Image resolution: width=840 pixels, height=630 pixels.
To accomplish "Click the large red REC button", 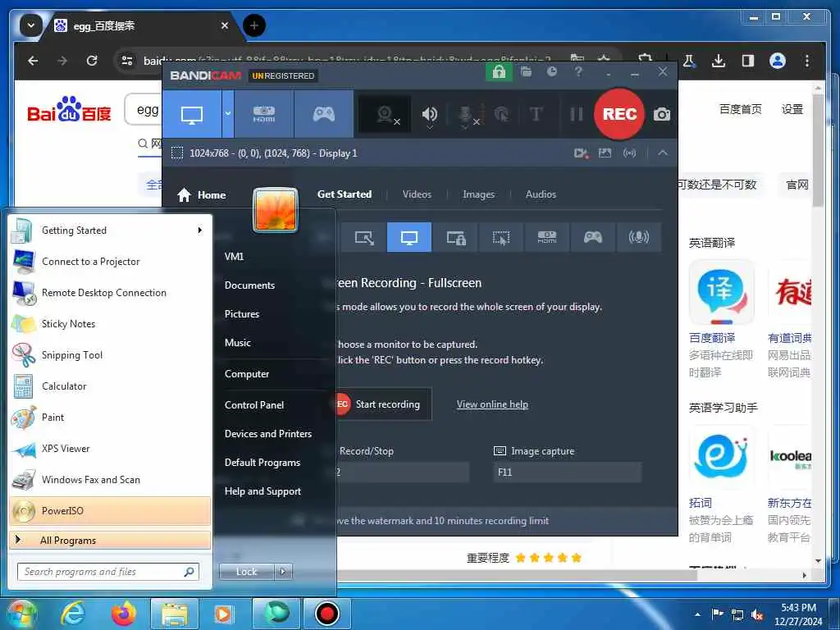I will 619,114.
